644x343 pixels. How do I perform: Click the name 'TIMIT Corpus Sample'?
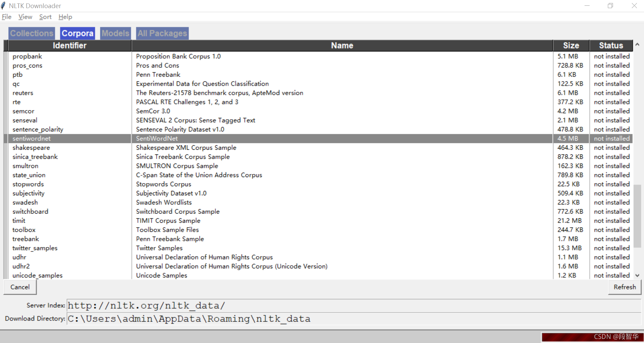[168, 221]
